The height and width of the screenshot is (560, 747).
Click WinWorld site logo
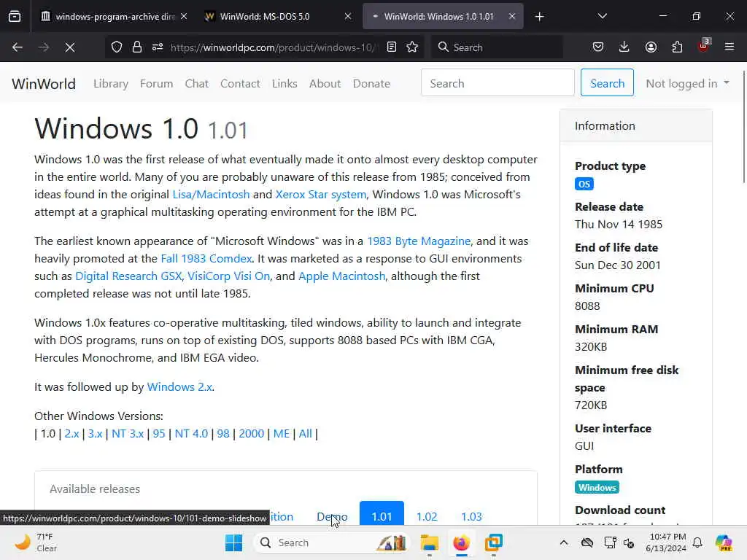[43, 83]
